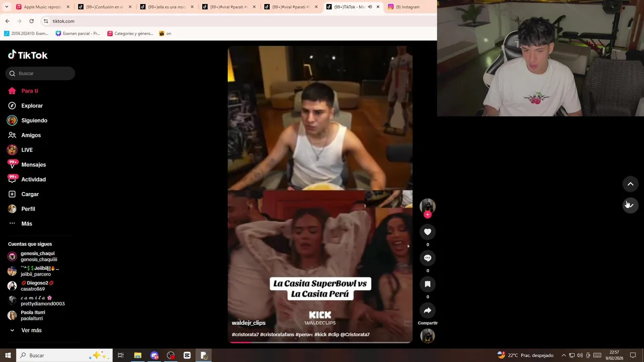The height and width of the screenshot is (362, 644).
Task: Open Task View on the taskbar
Action: (x=121, y=355)
